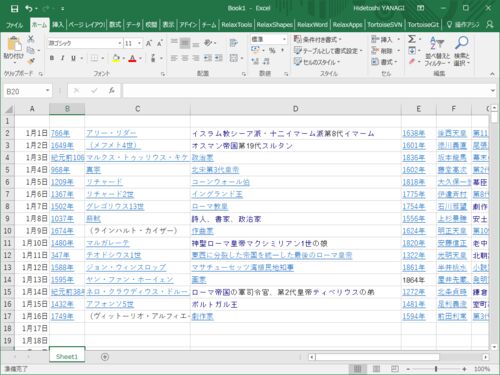Viewport: 500px width, 375px height.
Task: Switch to Page Layout view icon
Action: click(x=376, y=369)
